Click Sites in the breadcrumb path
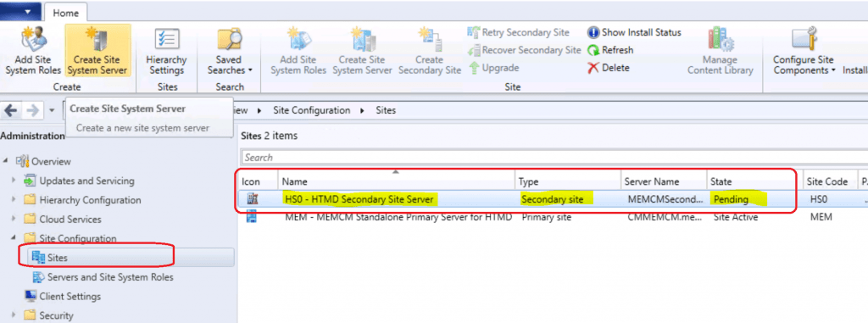Image resolution: width=868 pixels, height=323 pixels. (x=386, y=110)
